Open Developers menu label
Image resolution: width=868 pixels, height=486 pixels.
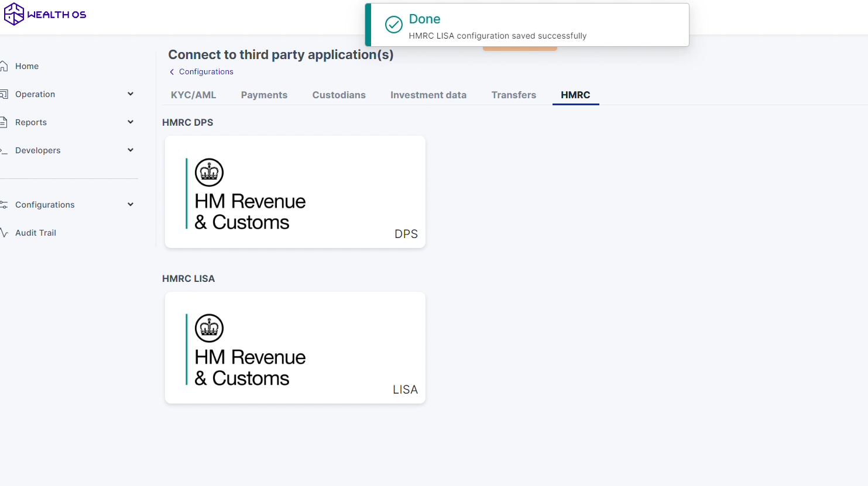tap(38, 150)
